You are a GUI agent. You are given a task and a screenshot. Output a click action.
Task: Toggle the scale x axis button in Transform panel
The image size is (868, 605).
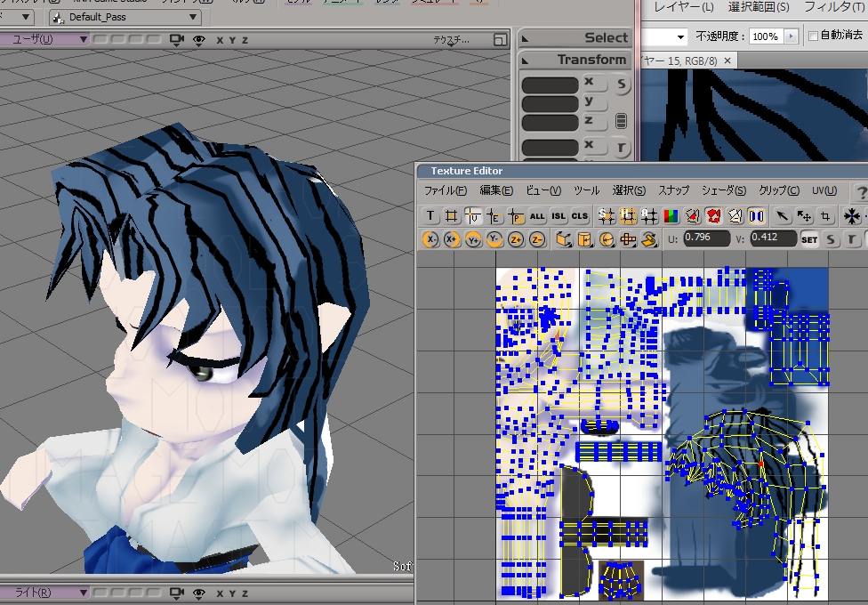[595, 83]
